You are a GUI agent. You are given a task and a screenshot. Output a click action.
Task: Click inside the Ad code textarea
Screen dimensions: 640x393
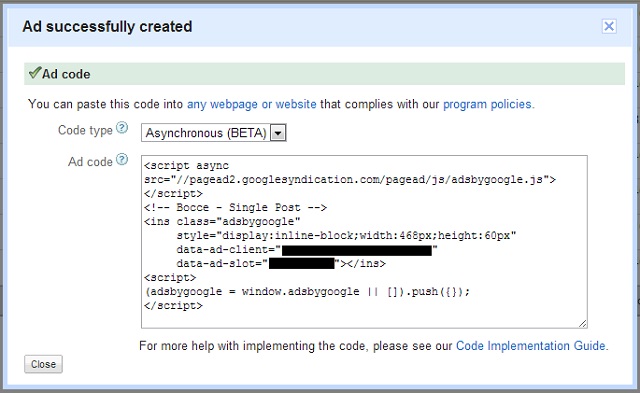(364, 242)
